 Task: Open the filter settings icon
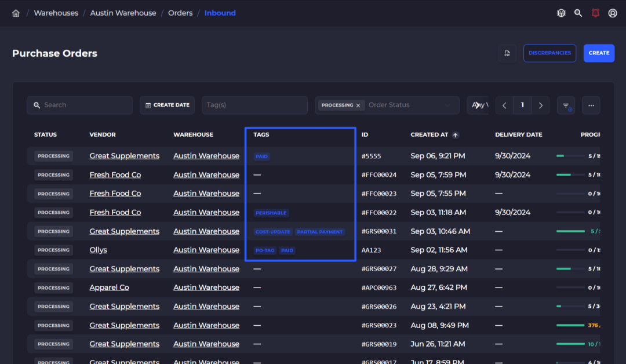click(x=566, y=105)
